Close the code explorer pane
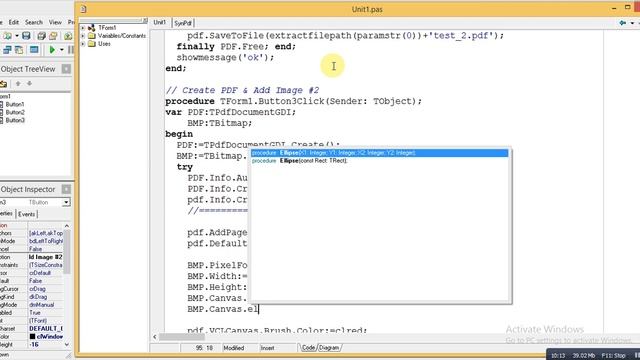The image size is (640, 360). tap(145, 20)
